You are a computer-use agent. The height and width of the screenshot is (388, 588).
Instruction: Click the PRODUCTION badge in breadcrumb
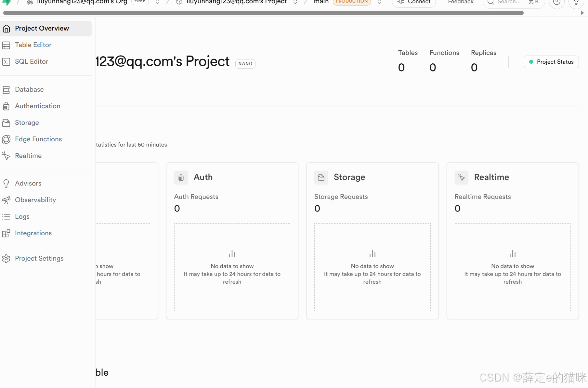pos(352,2)
